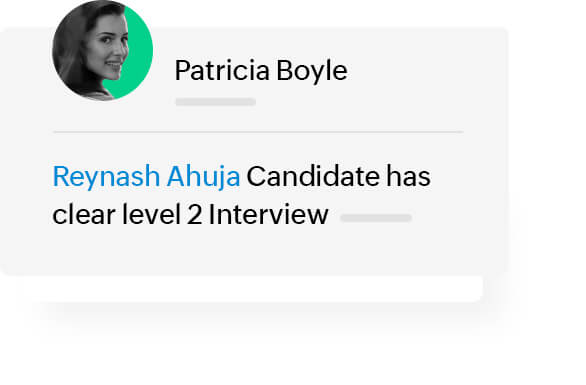Select the white card stacked beneath the comment
Viewport: 586px width, 385px height.
(x=250, y=289)
